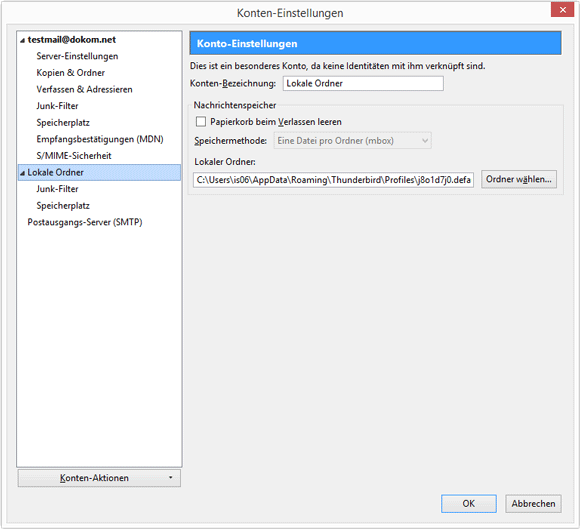This screenshot has height=529, width=580.
Task: Open Postausgangs-Server (SMTP) settings
Action: [x=85, y=222]
